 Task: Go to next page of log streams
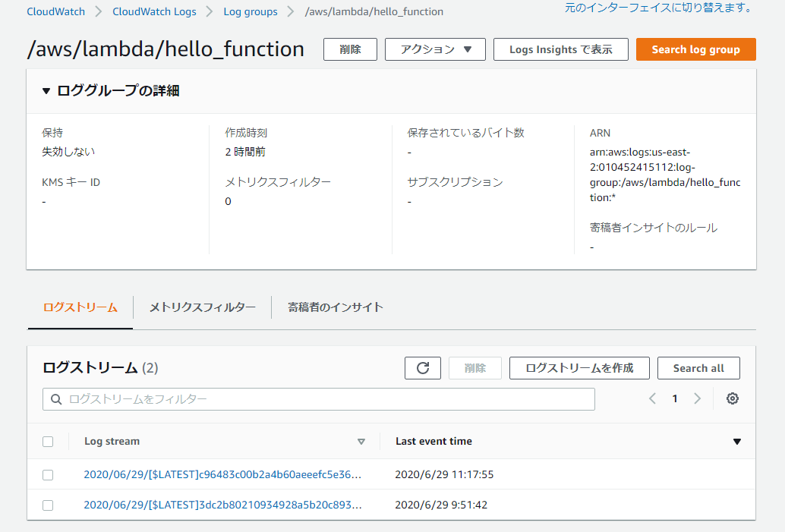[x=698, y=399]
